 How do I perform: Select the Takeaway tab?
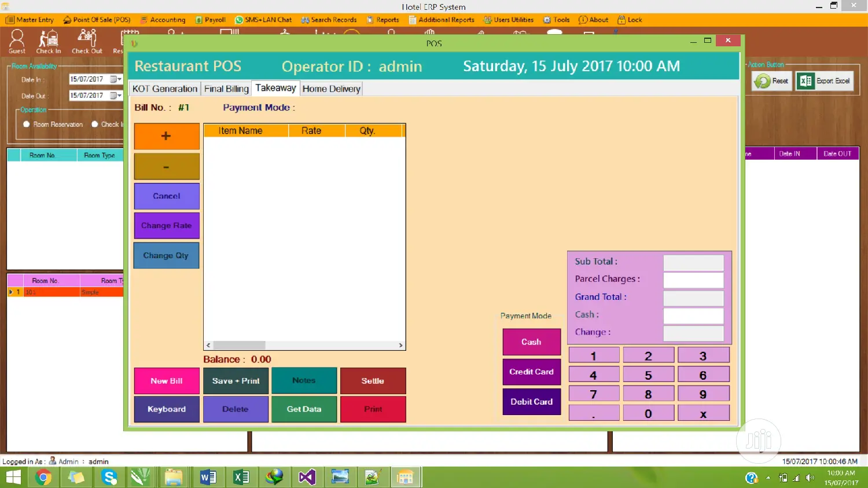[x=275, y=88]
